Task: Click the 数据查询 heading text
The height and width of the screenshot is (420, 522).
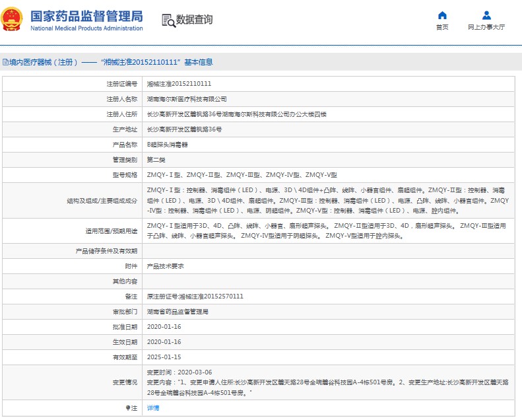Action: click(x=195, y=20)
